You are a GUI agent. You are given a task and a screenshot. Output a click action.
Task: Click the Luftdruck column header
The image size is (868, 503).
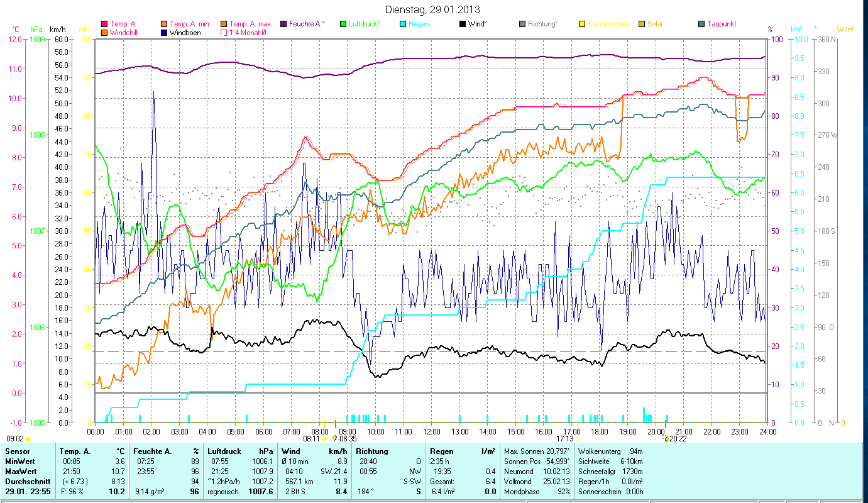click(x=225, y=451)
